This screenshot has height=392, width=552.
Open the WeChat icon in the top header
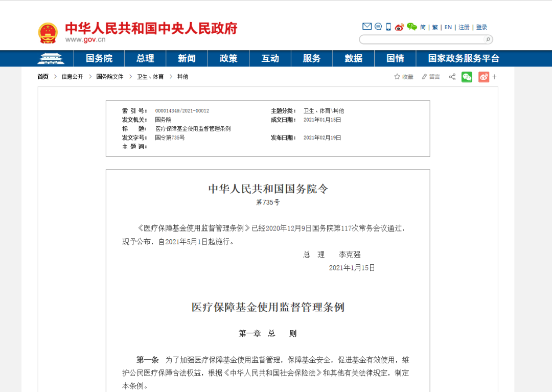point(411,27)
